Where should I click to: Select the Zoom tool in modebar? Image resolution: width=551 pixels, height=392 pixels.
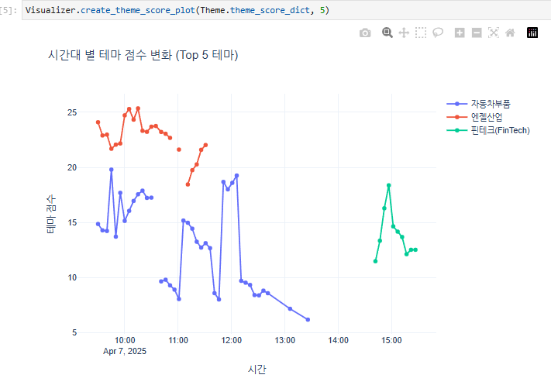coord(387,33)
